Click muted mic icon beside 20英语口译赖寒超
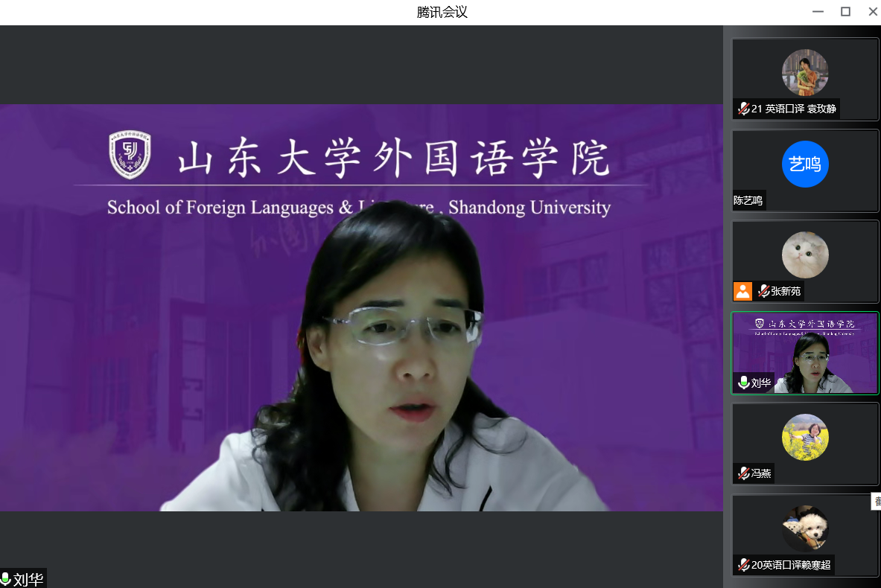 tap(743, 565)
